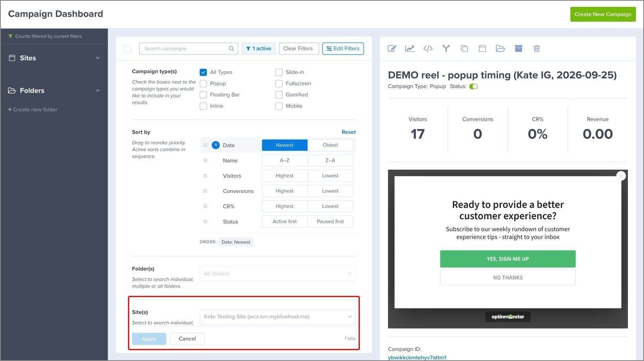Click drag handle icon beside Name sort

pos(205,160)
